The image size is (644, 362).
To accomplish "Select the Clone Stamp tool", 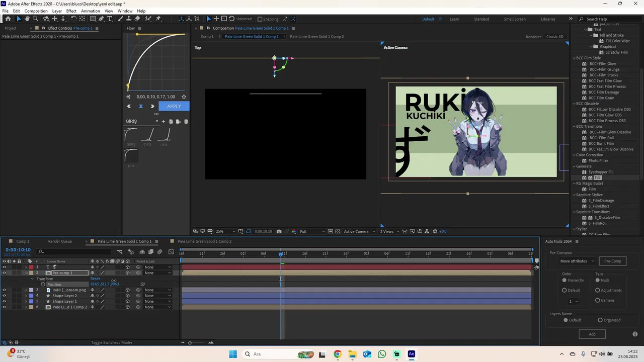I will pos(129,19).
